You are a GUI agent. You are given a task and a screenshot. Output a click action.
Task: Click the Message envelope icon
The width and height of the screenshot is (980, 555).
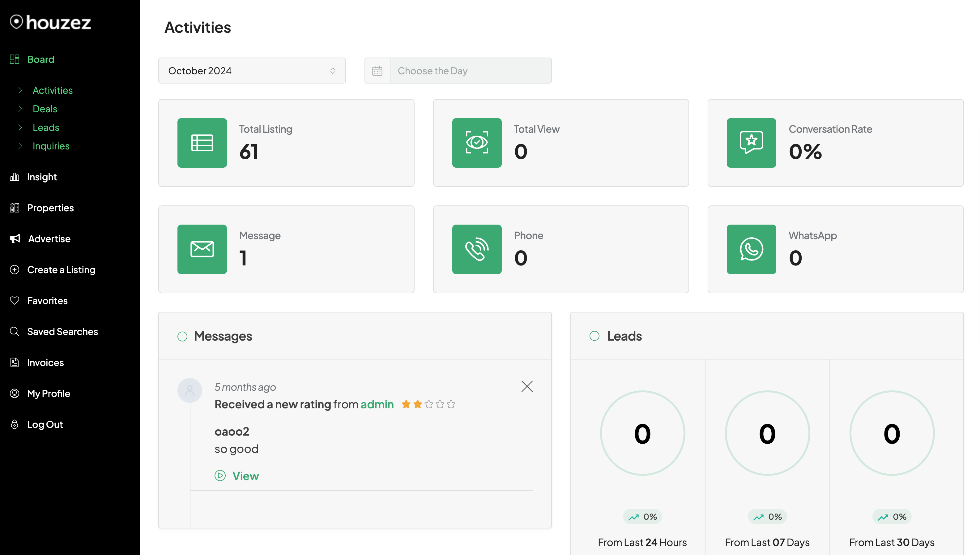click(202, 249)
